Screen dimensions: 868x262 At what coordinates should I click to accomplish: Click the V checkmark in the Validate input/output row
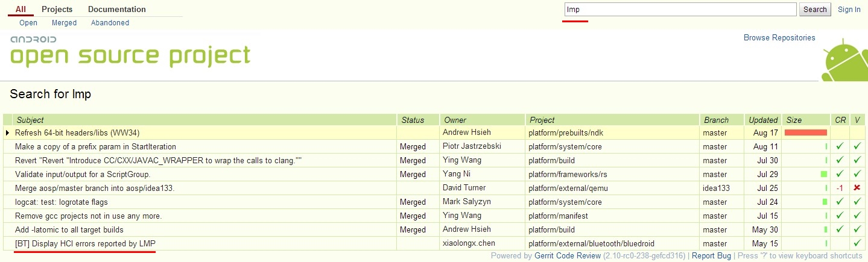point(857,174)
